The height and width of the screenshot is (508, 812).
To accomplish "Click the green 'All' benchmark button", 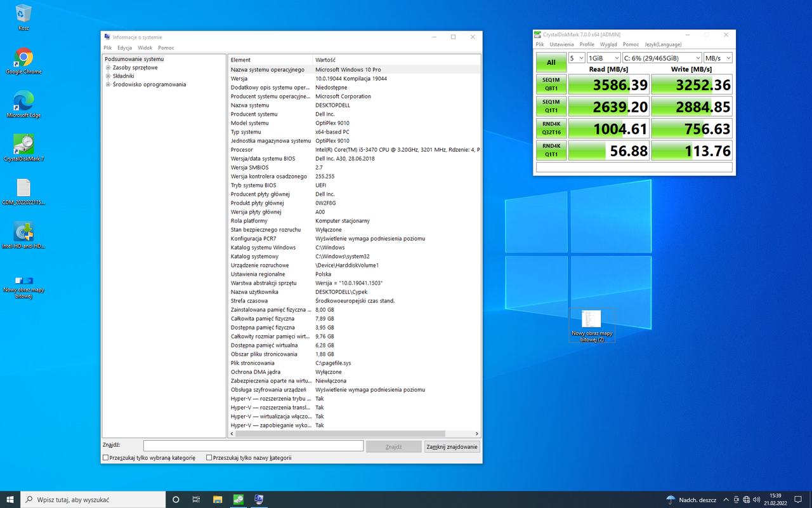I will [551, 62].
